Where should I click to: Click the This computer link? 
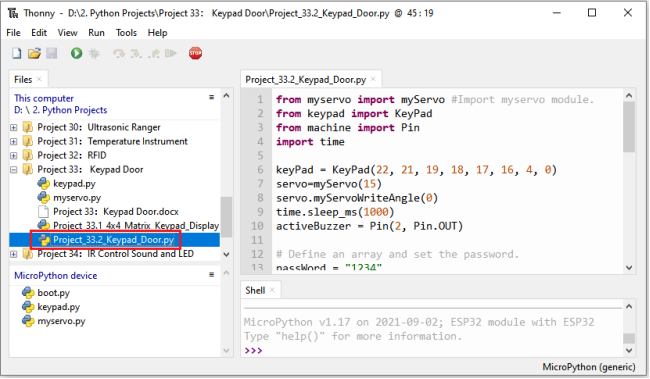pyautogui.click(x=44, y=98)
